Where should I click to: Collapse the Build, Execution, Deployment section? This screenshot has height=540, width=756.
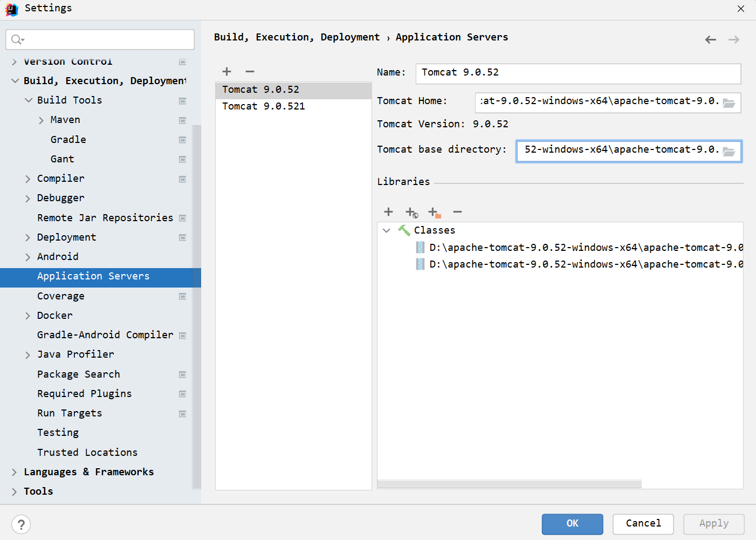15,80
